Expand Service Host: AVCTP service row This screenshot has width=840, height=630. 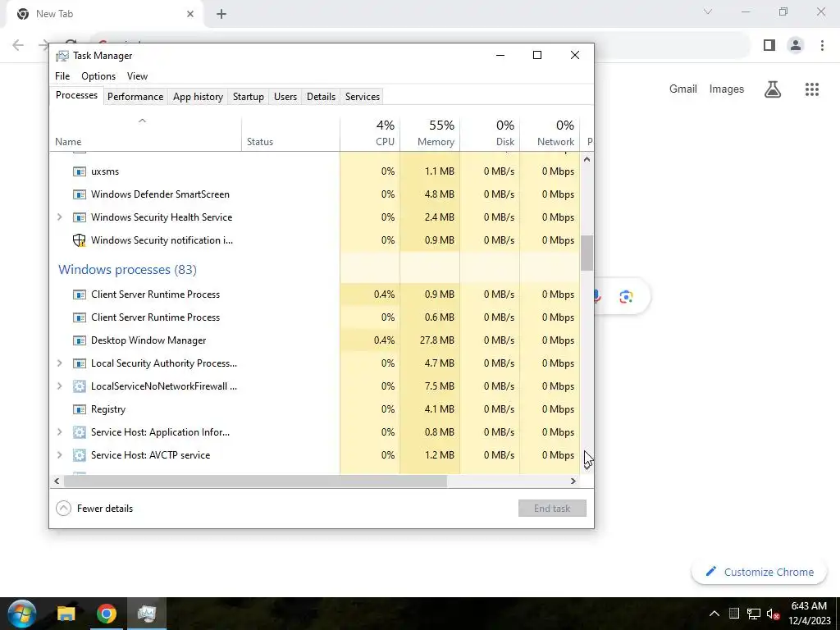(59, 455)
